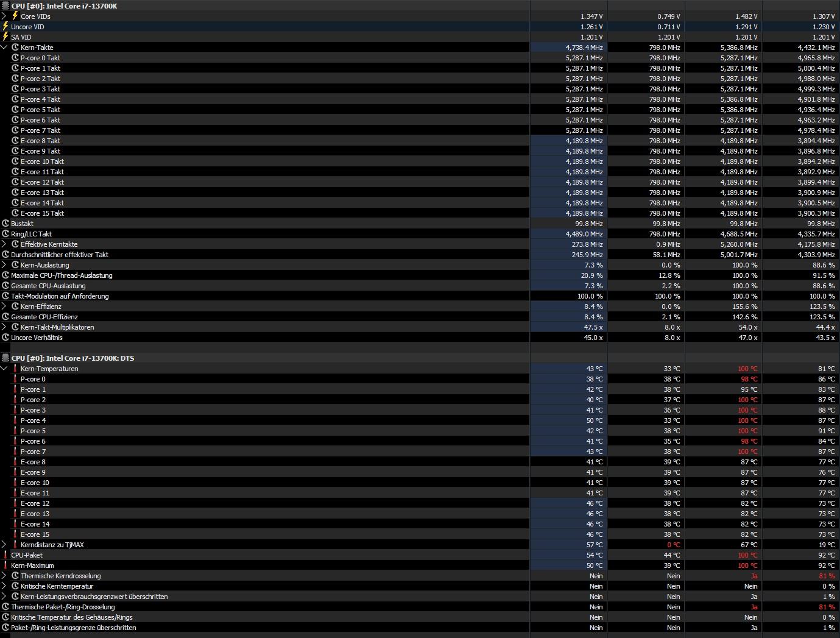The width and height of the screenshot is (840, 638).
Task: Select Durchschnittlicher effektiver Takt row
Action: click(420, 255)
